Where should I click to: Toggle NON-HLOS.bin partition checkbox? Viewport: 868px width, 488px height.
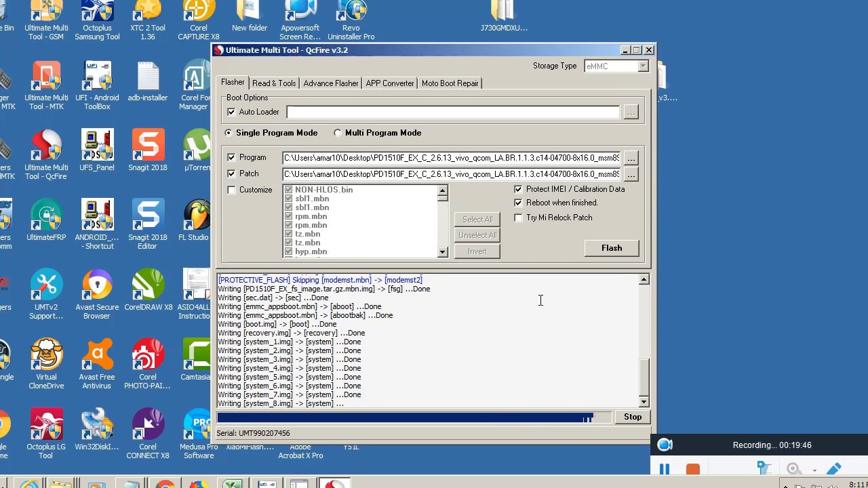click(289, 190)
